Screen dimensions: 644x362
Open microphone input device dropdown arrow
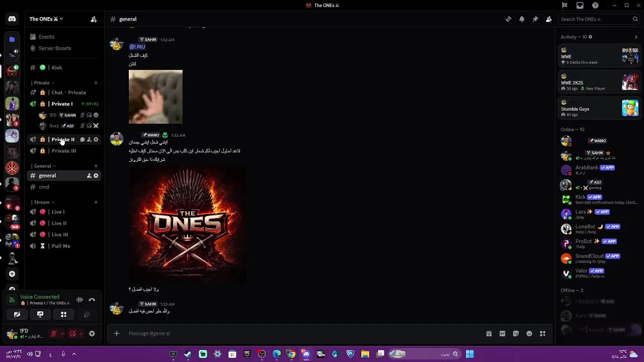[62, 333]
